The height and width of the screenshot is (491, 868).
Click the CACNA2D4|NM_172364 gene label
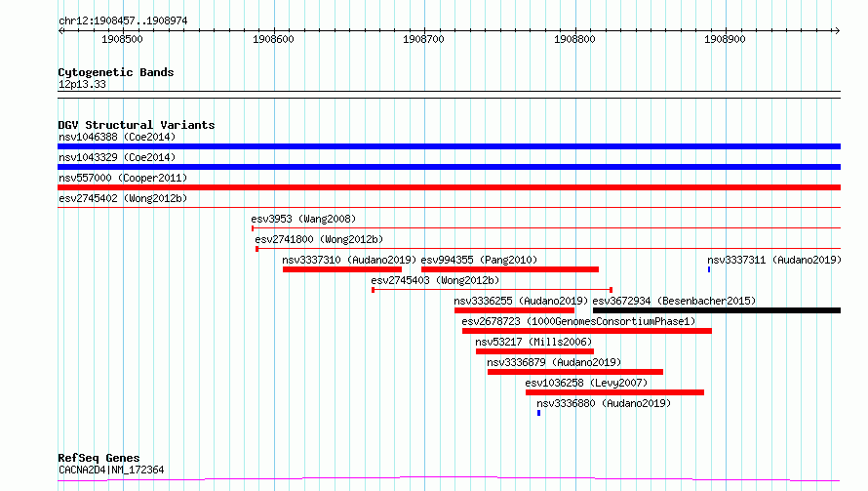(x=111, y=470)
